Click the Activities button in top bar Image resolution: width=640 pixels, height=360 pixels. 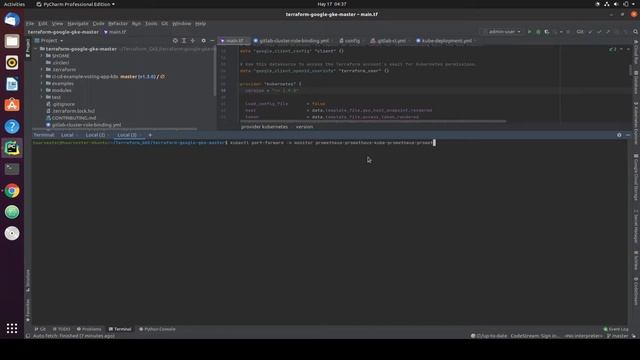[14, 4]
